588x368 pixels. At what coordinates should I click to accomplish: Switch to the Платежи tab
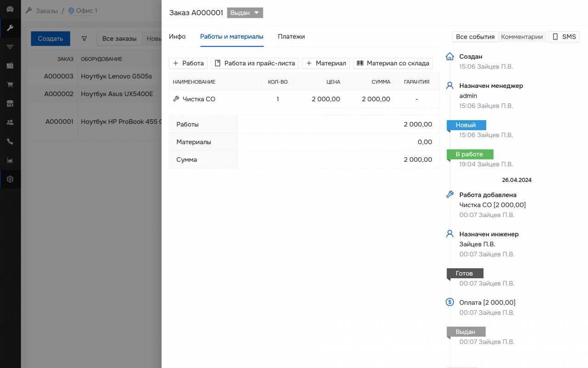coord(291,36)
